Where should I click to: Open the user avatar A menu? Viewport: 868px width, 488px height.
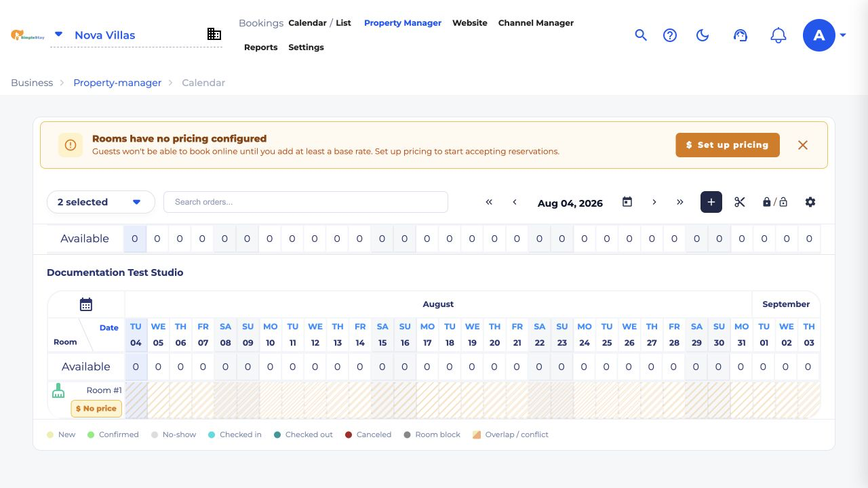click(819, 35)
